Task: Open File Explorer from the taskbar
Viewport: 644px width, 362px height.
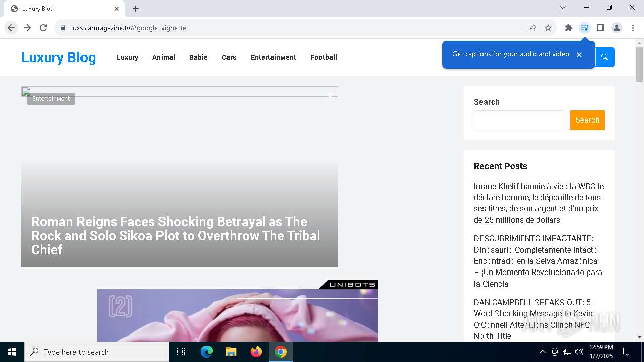Action: (231, 352)
